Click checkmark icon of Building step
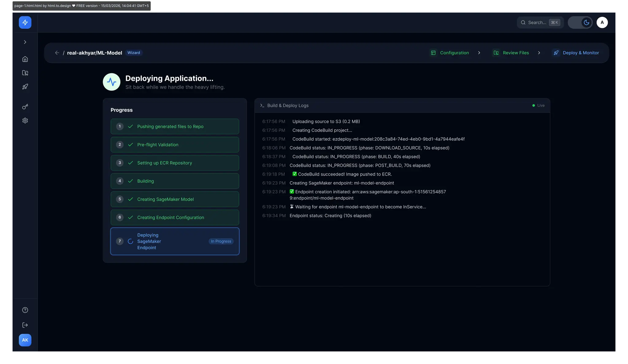This screenshot has width=628, height=364. (x=130, y=181)
